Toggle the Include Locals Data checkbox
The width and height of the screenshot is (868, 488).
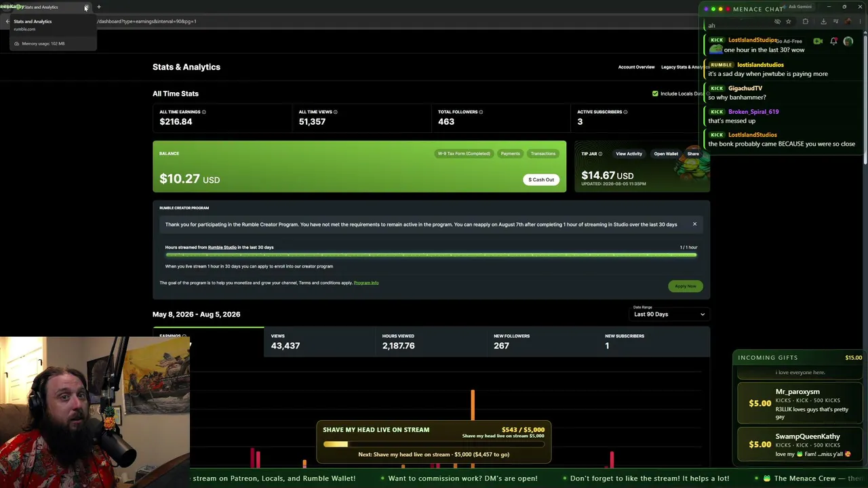655,94
